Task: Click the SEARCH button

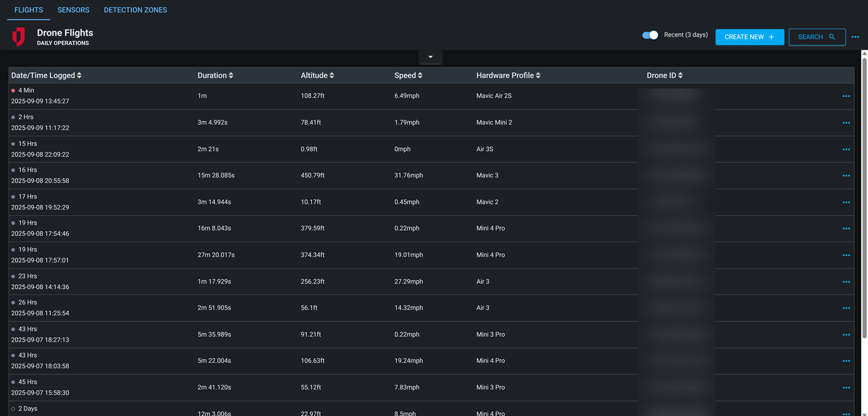Action: (817, 37)
